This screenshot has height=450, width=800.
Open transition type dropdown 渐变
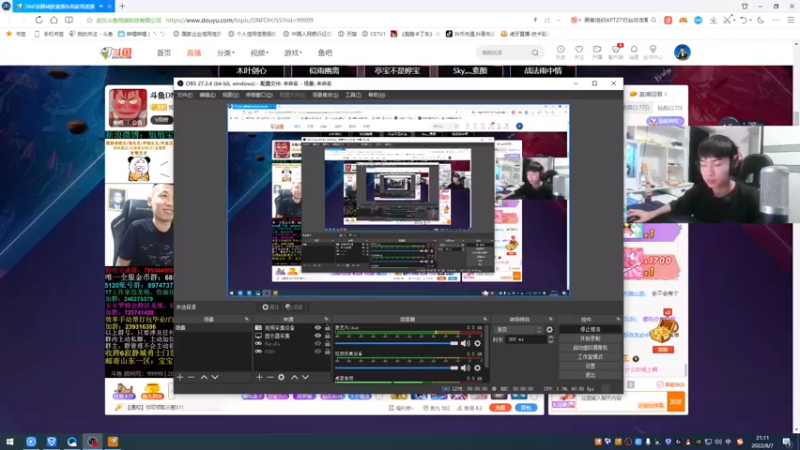pos(518,330)
